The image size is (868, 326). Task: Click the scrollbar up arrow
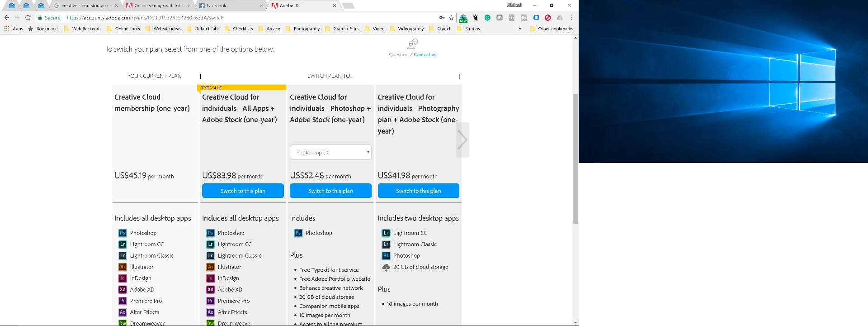click(x=575, y=38)
